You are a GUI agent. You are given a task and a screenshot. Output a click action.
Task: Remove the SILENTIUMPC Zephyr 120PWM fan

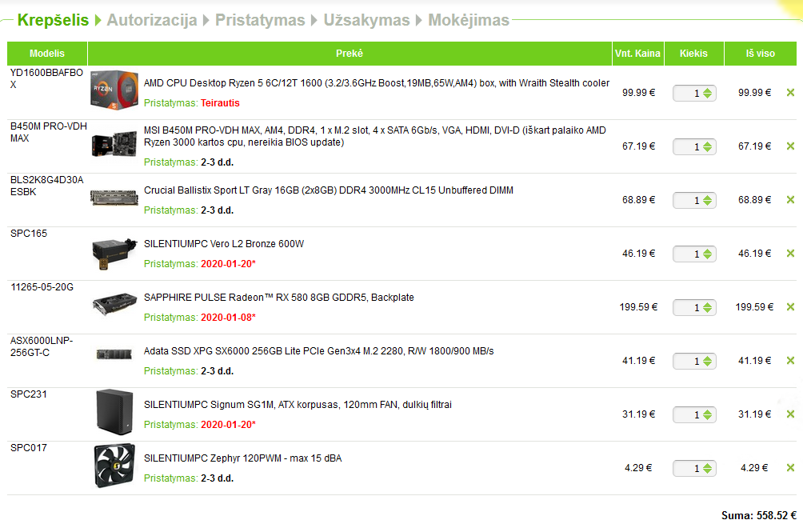[790, 468]
